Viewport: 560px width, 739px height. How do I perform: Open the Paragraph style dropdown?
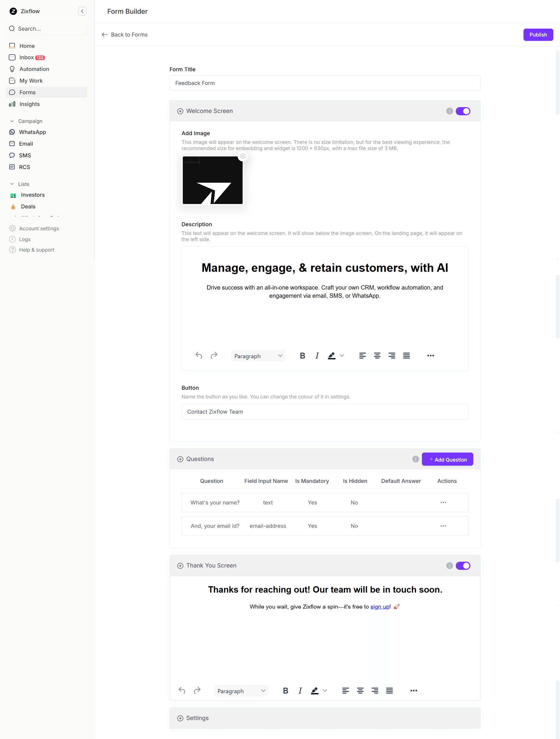[x=258, y=355]
